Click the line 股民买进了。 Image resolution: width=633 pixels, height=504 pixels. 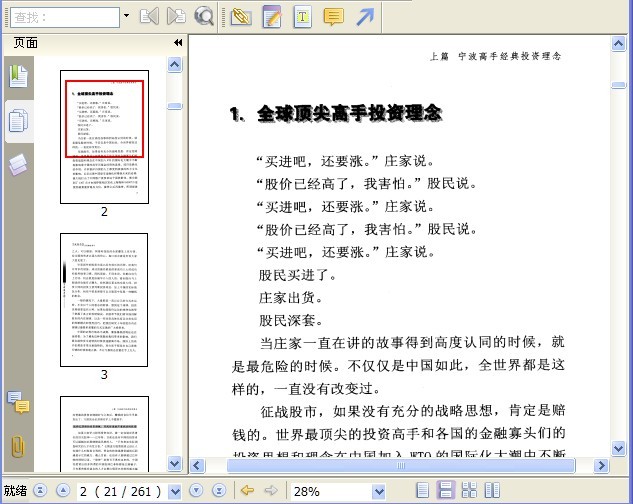298,275
